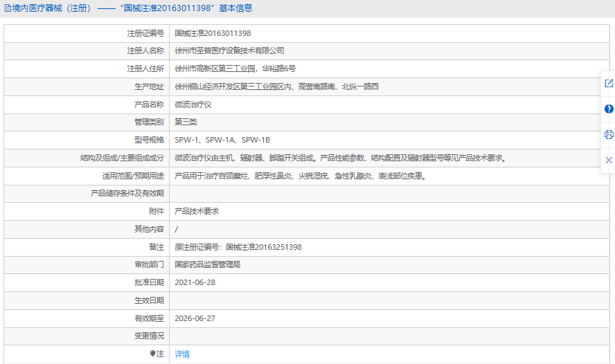Image resolution: width=615 pixels, height=364 pixels.
Task: Click the document icon before 境内医疗器械
Action: [x=8, y=8]
